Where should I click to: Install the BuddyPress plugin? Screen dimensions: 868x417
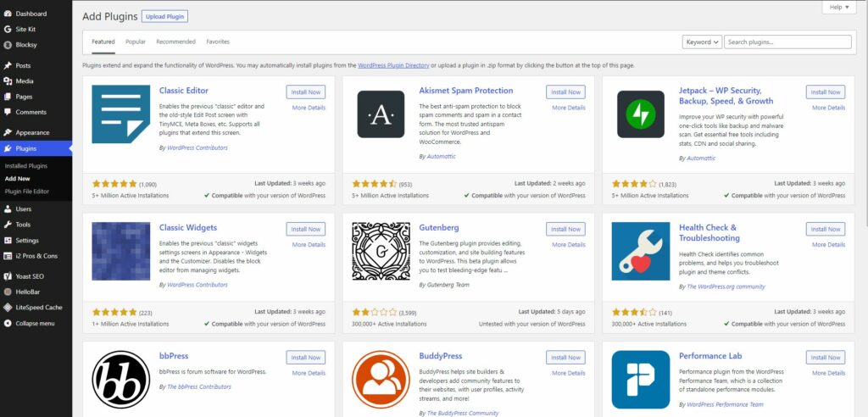tap(565, 357)
